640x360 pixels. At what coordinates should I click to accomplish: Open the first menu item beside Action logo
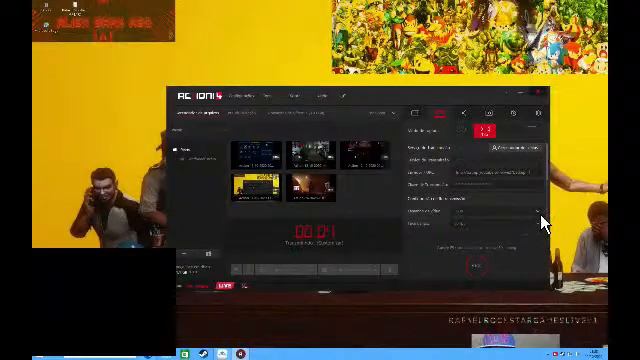click(242, 96)
